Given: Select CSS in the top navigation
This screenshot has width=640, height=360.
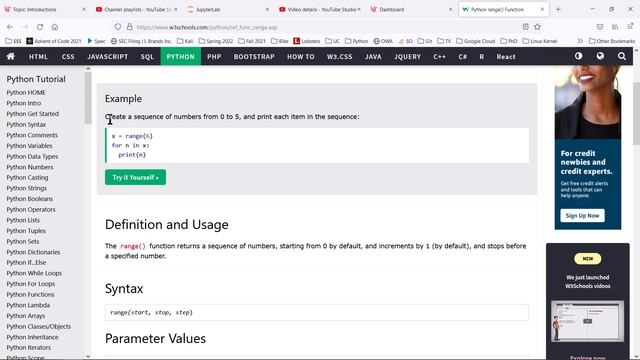Looking at the screenshot, I should tap(68, 57).
